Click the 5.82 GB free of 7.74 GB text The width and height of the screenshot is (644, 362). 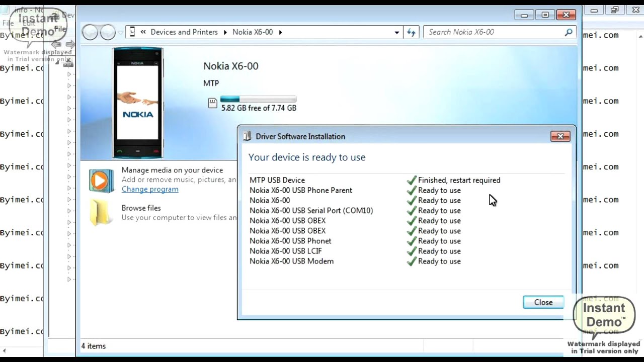point(259,108)
